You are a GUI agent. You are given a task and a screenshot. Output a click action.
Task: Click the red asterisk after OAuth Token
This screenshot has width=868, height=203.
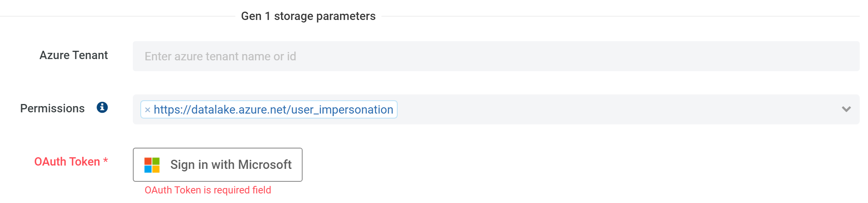pos(106,161)
